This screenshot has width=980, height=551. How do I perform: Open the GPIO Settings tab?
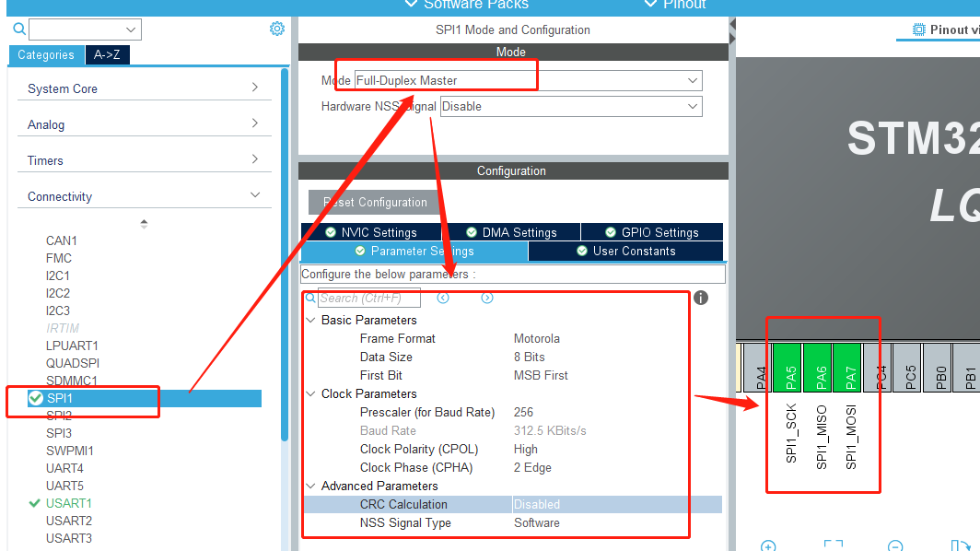652,232
